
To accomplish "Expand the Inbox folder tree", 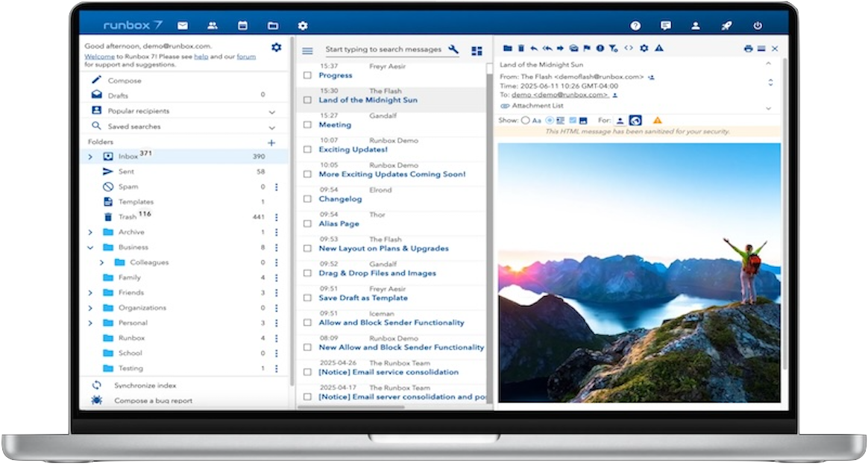I will pyautogui.click(x=90, y=157).
